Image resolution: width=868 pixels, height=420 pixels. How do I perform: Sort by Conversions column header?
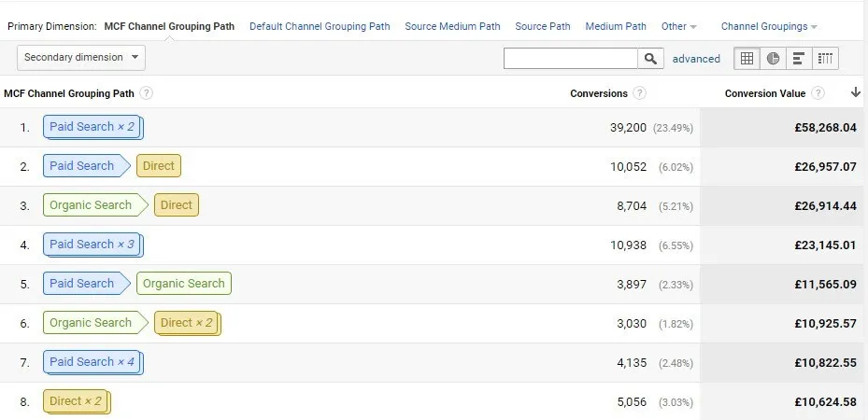[x=598, y=94]
